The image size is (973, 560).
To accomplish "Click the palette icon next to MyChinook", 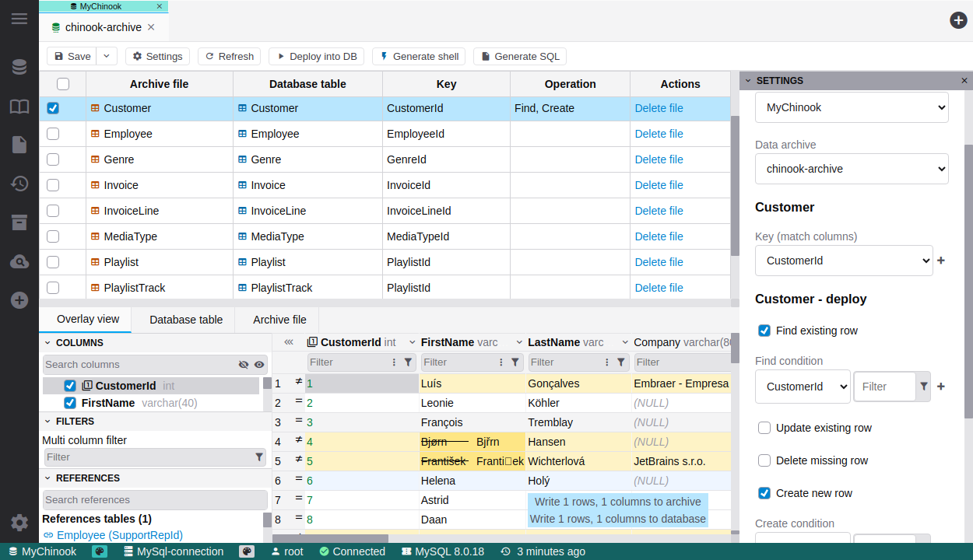I will (x=100, y=551).
